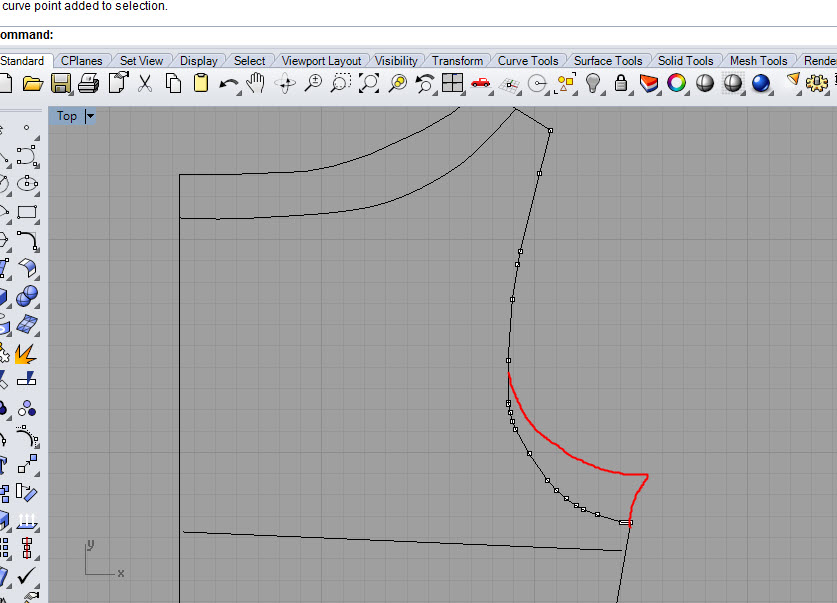Open the Top viewport dropdown arrow
Image resolution: width=837 pixels, height=603 pixels.
tap(91, 116)
